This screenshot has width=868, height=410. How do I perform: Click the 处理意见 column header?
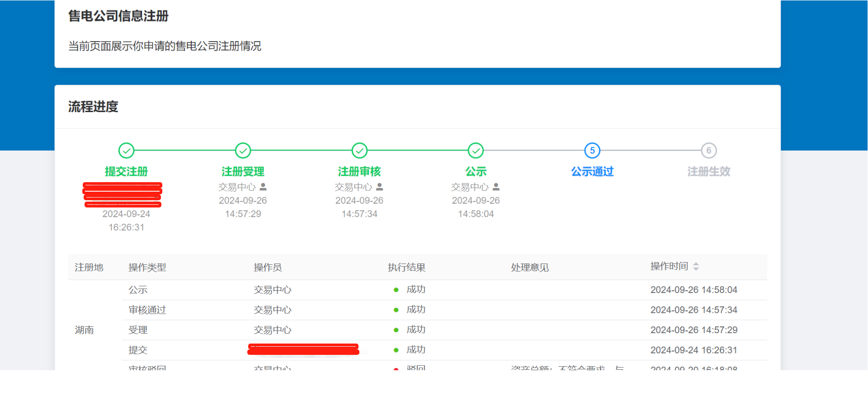click(530, 268)
